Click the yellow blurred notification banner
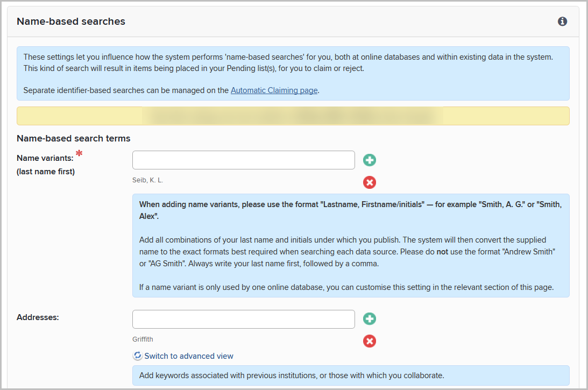This screenshot has height=390, width=588. [293, 116]
